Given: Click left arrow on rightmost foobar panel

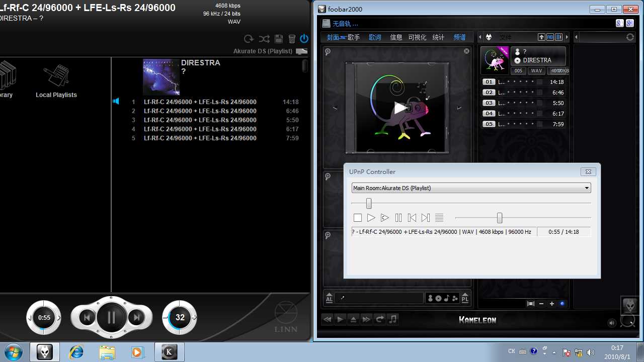Looking at the screenshot, I should click(577, 37).
